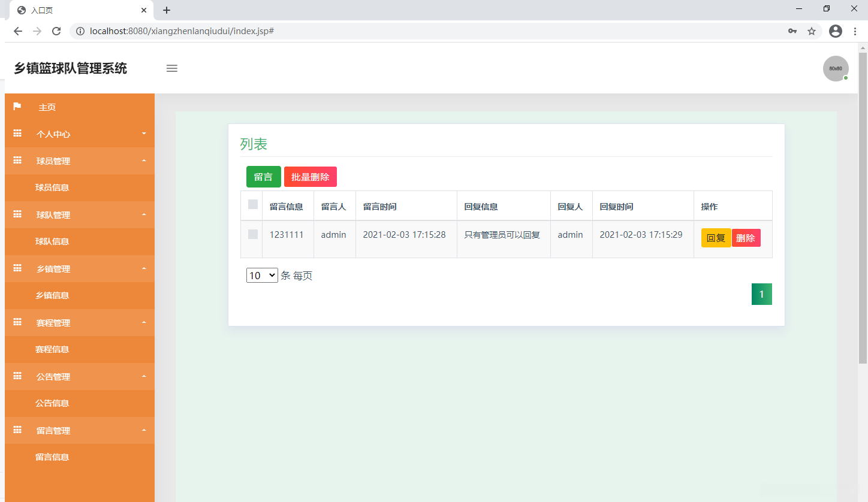Open the user avatar in header
This screenshot has width=868, height=502.
pyautogui.click(x=836, y=68)
